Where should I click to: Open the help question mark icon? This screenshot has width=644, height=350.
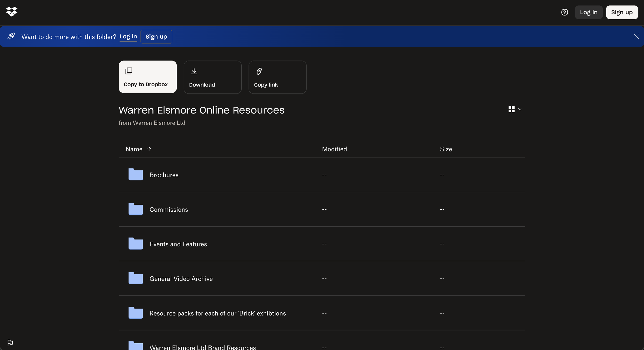click(564, 12)
